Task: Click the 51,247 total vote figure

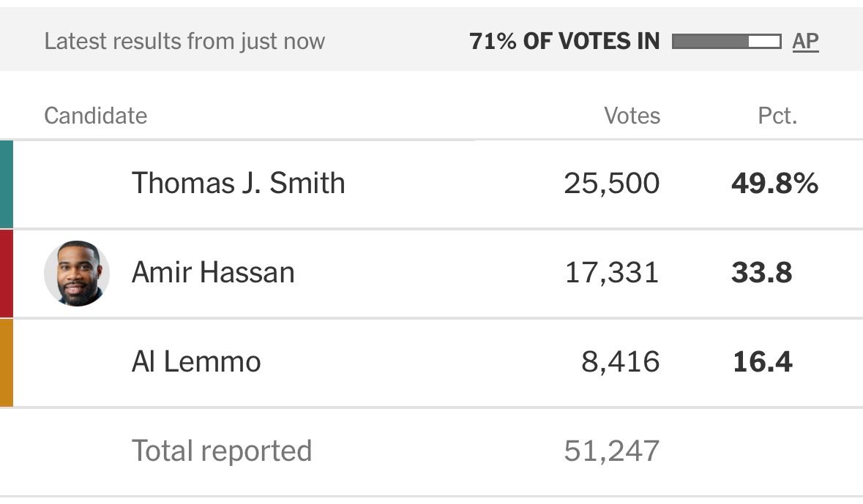Action: pos(611,451)
